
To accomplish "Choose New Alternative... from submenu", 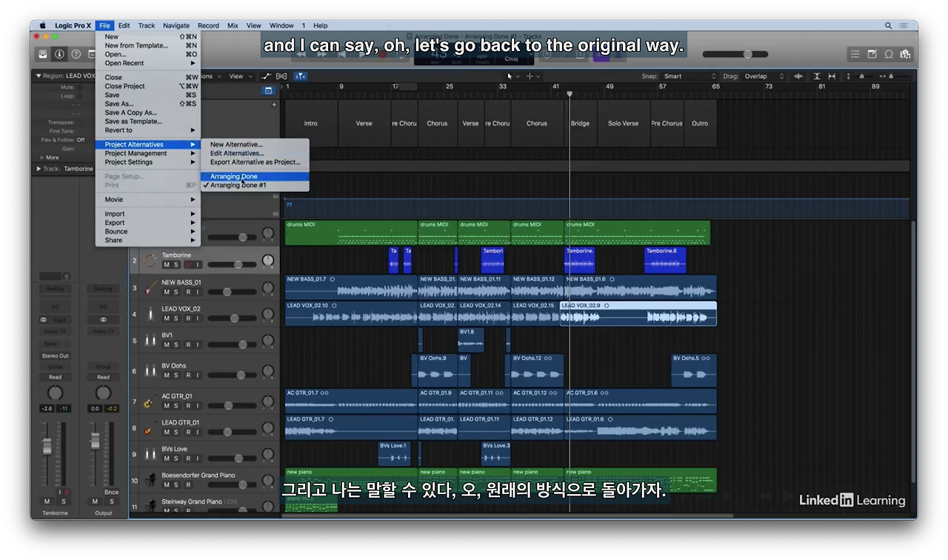I will pyautogui.click(x=255, y=144).
